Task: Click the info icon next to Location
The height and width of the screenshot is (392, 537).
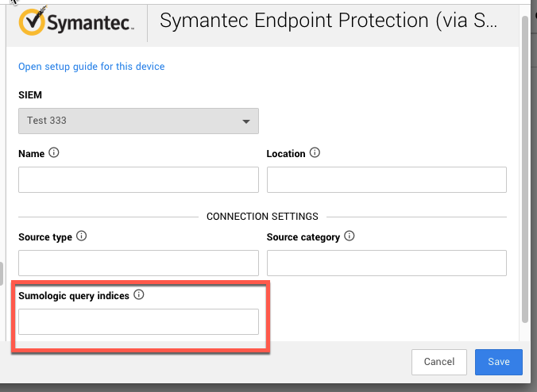Action: click(x=315, y=152)
